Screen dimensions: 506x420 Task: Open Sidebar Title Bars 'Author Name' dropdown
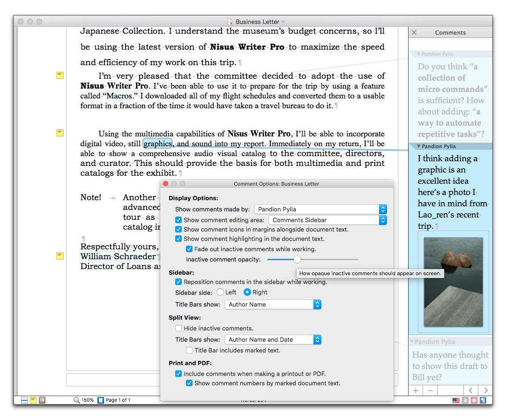(x=273, y=304)
